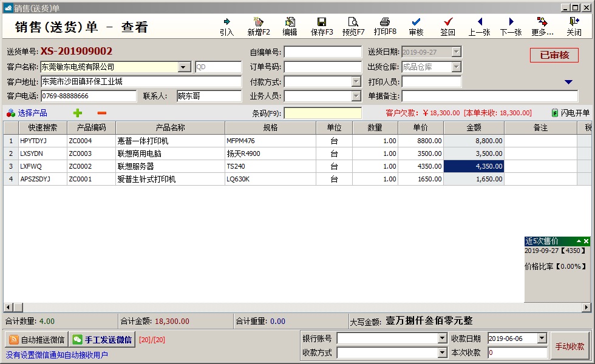Add a product row with green plus
595x364 pixels.
(x=78, y=113)
